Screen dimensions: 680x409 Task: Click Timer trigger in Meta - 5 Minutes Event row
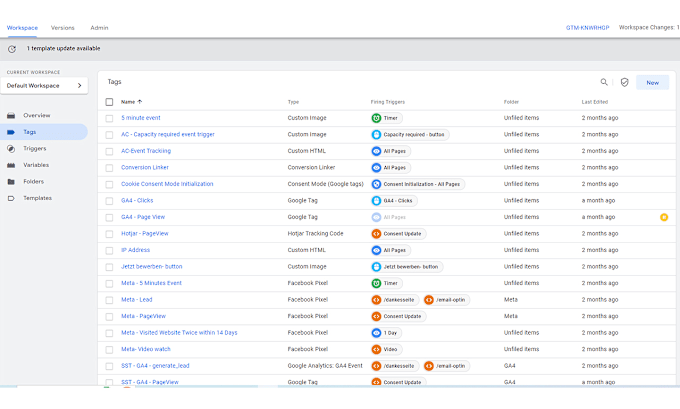pos(386,283)
